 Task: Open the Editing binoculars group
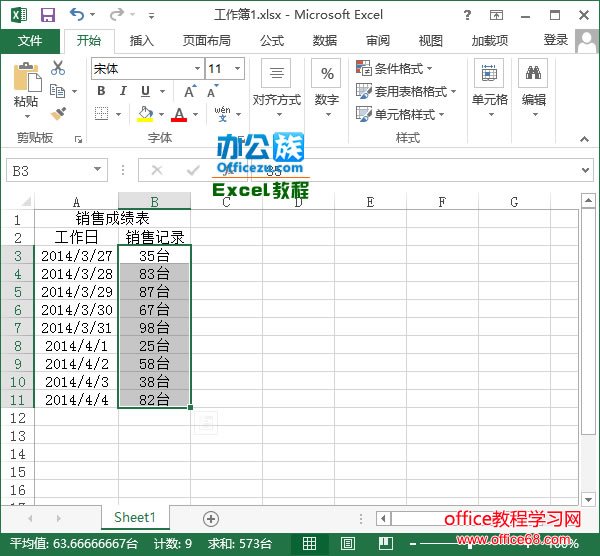click(x=533, y=88)
